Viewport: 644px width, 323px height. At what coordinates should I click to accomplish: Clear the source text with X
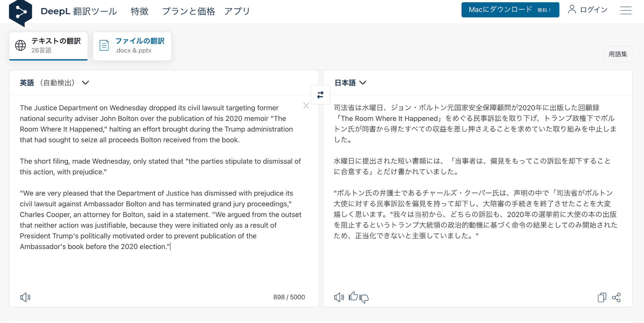[x=306, y=106]
